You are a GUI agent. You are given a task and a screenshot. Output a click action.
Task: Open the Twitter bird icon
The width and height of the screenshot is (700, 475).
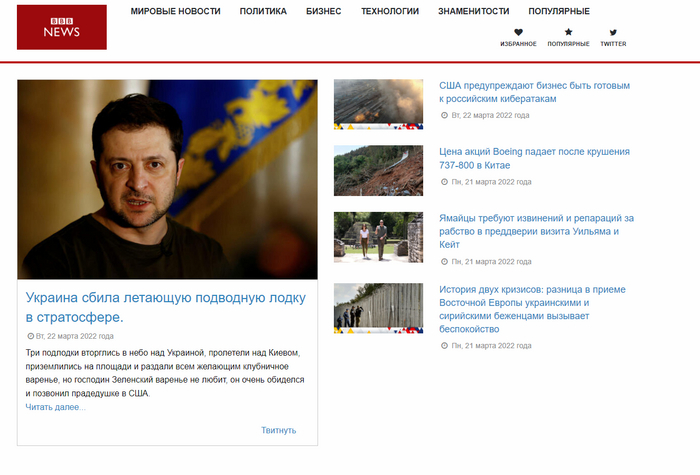(x=613, y=32)
